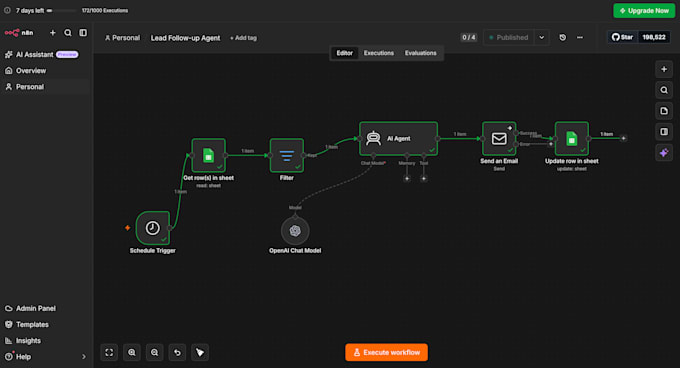Viewport: 680px width, 368px height.
Task: Add sticky note icon on right panel
Action: click(664, 111)
